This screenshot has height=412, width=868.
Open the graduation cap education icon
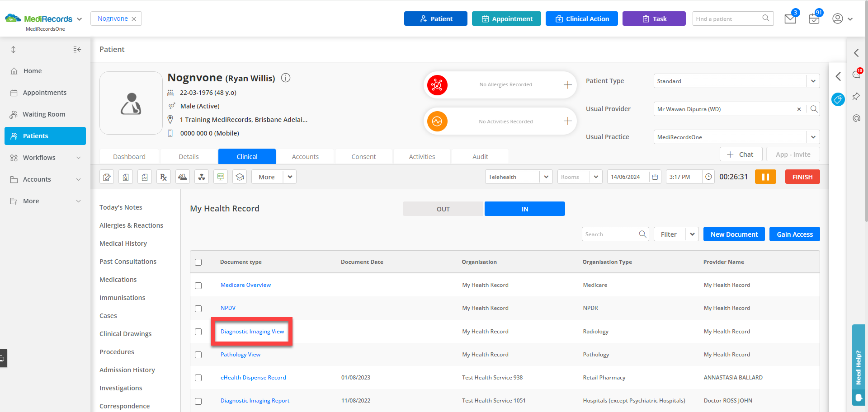coord(240,177)
